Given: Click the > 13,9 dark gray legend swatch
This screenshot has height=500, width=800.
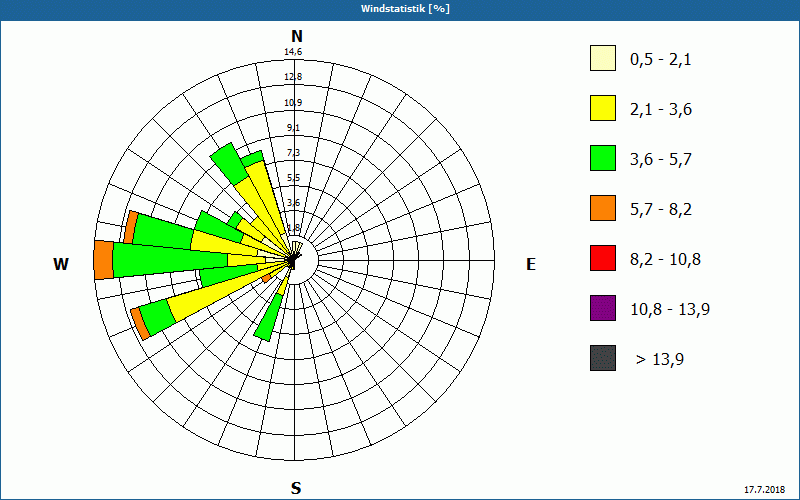Looking at the screenshot, I should (x=603, y=358).
